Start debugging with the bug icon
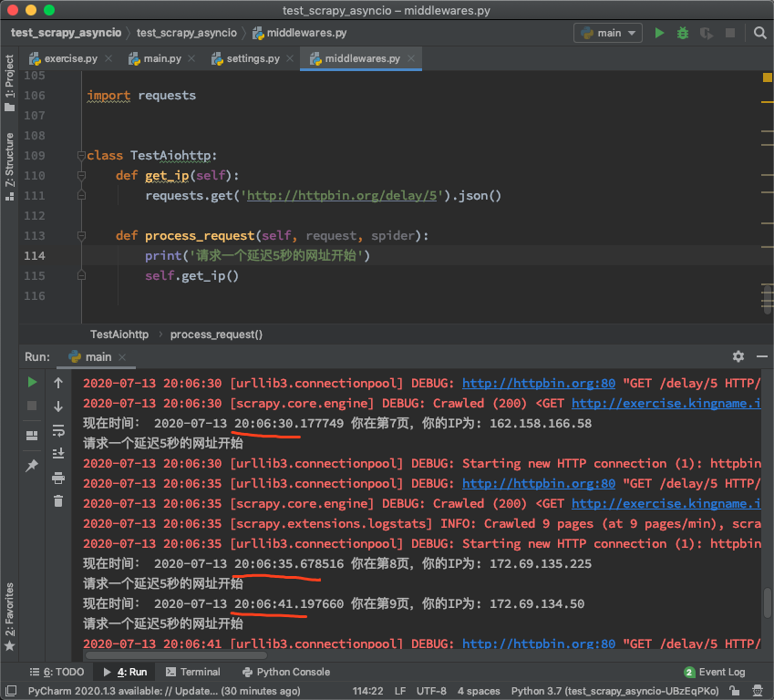 pos(683,33)
